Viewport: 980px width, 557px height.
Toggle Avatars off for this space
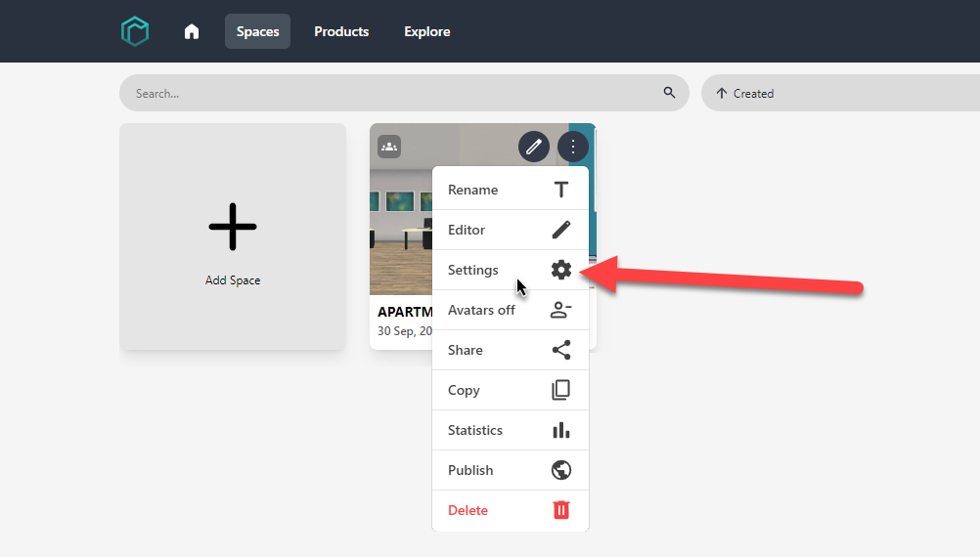coord(481,310)
